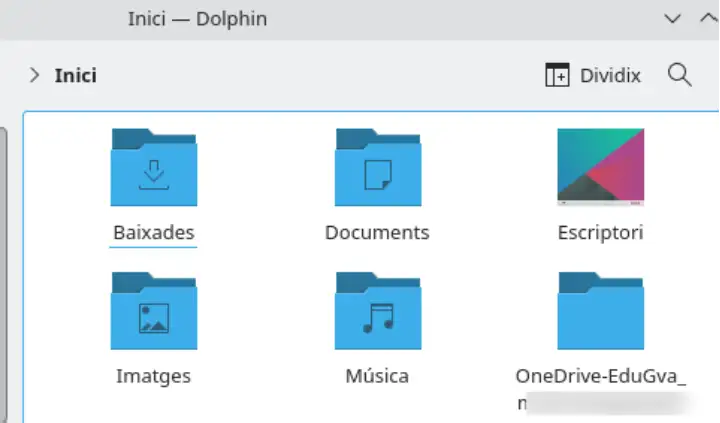Select the Música text label
Viewport: 720px width, 423px height.
[x=377, y=377]
